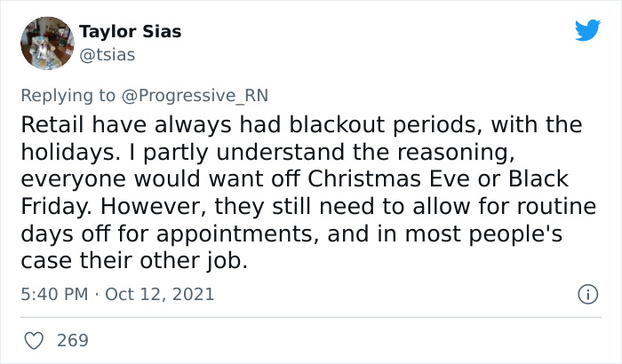Like the tweet with the heart icon

[34, 341]
